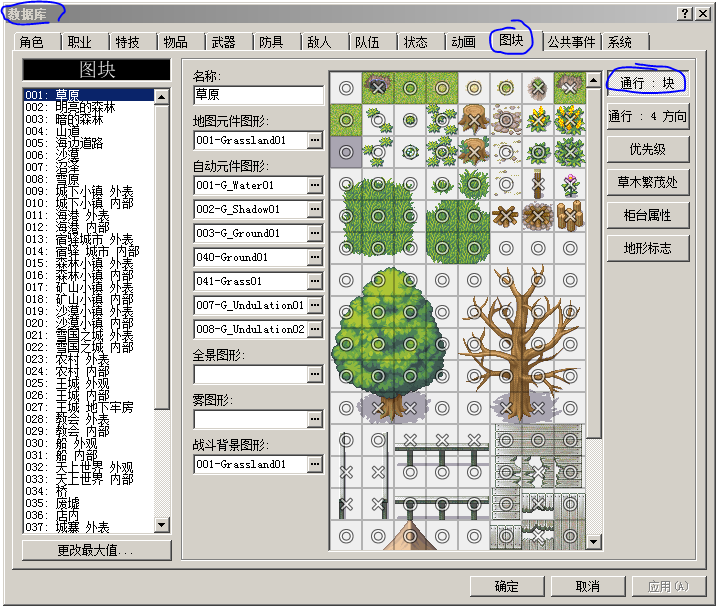This screenshot has height=606, width=716.
Task: Click the pink flower tile
Action: coord(570,184)
